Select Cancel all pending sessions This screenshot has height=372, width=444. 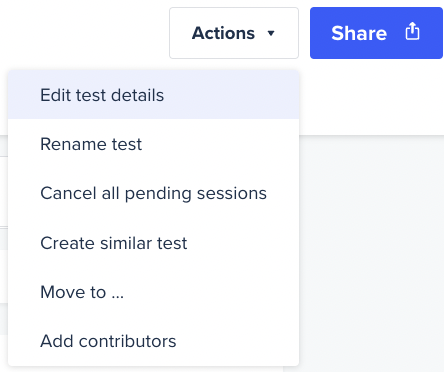tap(153, 193)
